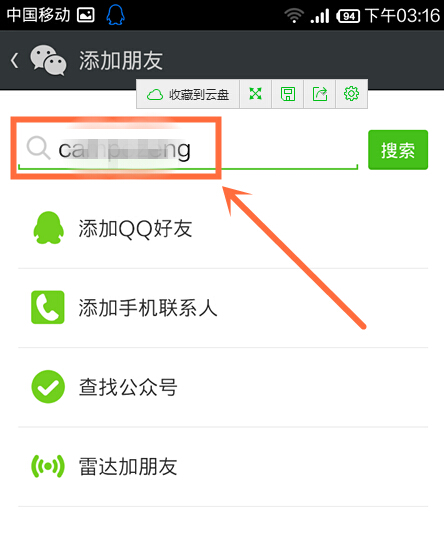
Task: Click the green checkmark circle icon
Action: point(48,387)
